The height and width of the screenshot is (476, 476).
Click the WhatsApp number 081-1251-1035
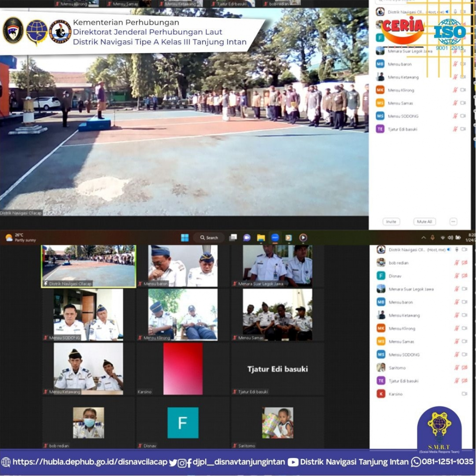click(x=447, y=462)
